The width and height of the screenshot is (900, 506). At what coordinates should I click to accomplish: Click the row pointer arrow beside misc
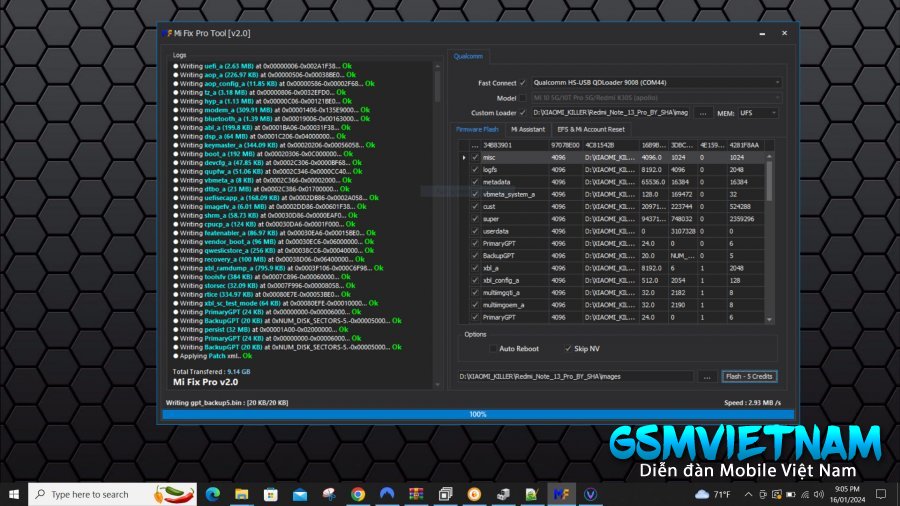(x=464, y=157)
